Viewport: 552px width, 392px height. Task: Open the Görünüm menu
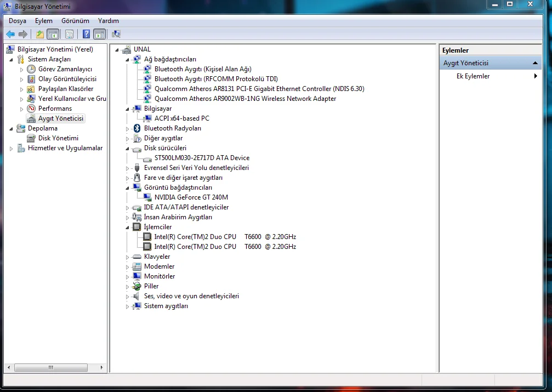(x=75, y=20)
